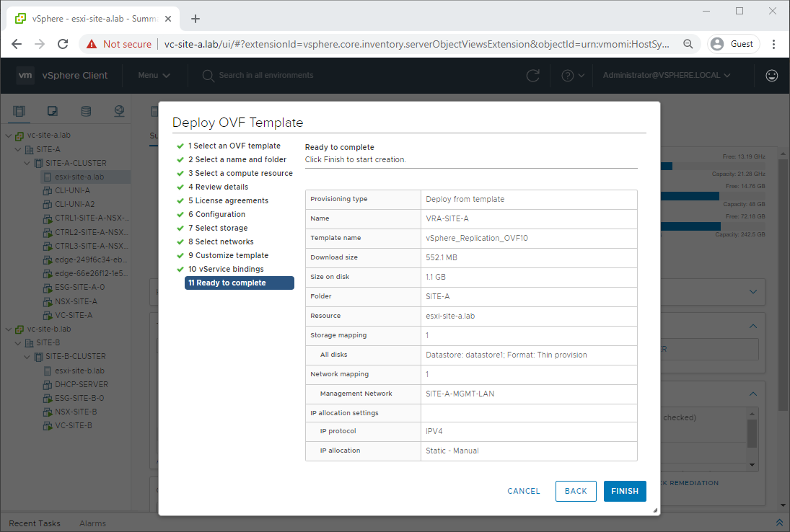Viewport: 790px width, 532px height.
Task: Open the vSphere Client Menu dropdown
Action: (x=154, y=76)
